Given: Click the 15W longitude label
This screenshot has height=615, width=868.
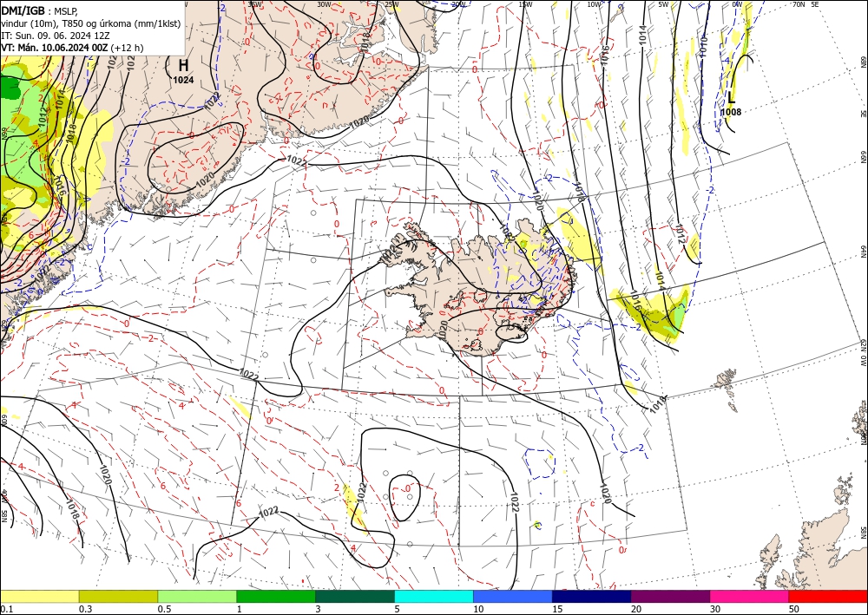Looking at the screenshot, I should pyautogui.click(x=525, y=4).
